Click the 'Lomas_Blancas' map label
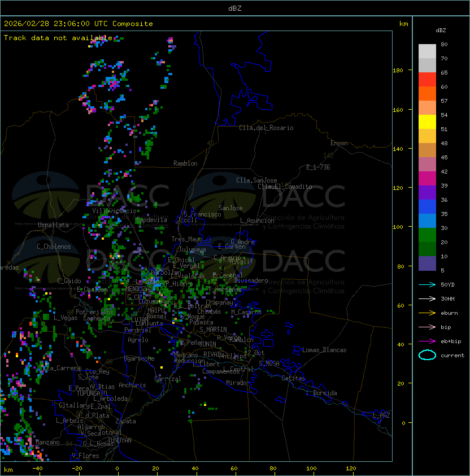 tap(324, 350)
